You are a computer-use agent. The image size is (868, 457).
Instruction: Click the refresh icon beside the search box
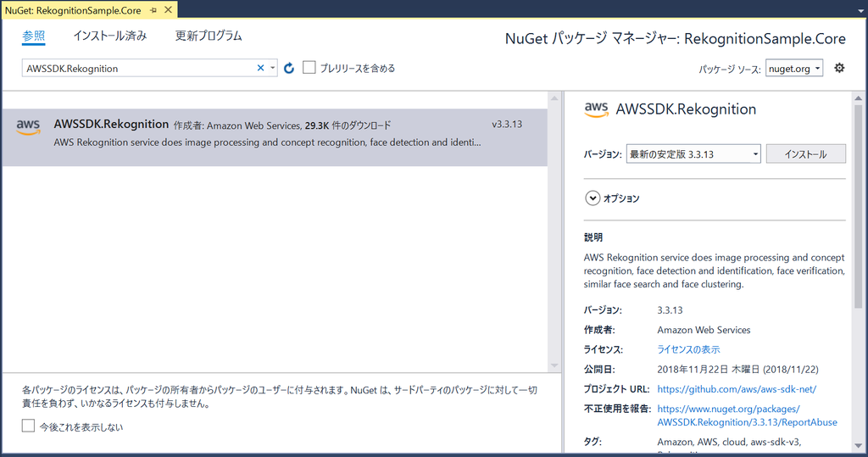coord(289,68)
